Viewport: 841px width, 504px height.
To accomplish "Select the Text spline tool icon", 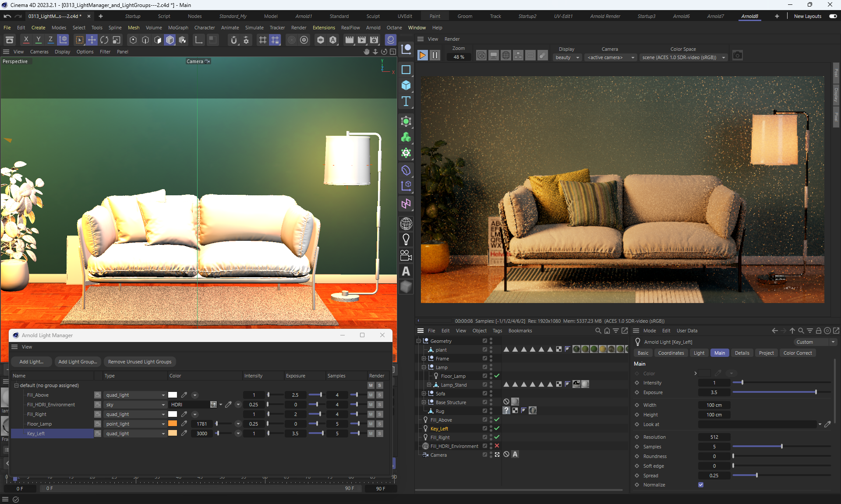I will [406, 102].
